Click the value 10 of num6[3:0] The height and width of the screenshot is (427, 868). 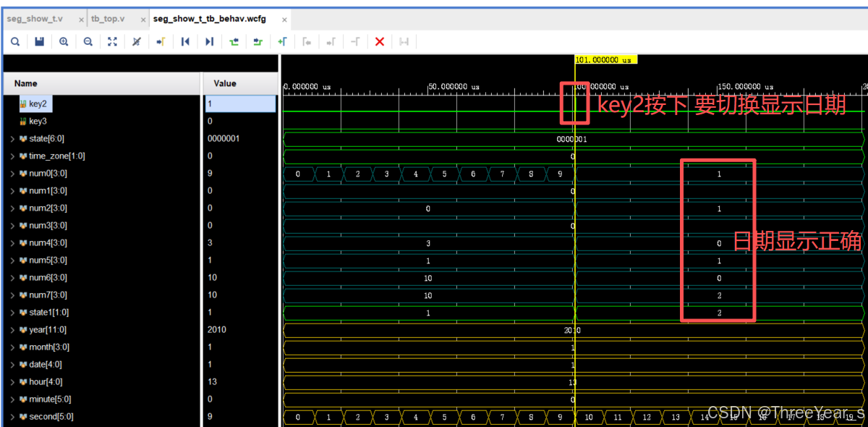tap(212, 277)
